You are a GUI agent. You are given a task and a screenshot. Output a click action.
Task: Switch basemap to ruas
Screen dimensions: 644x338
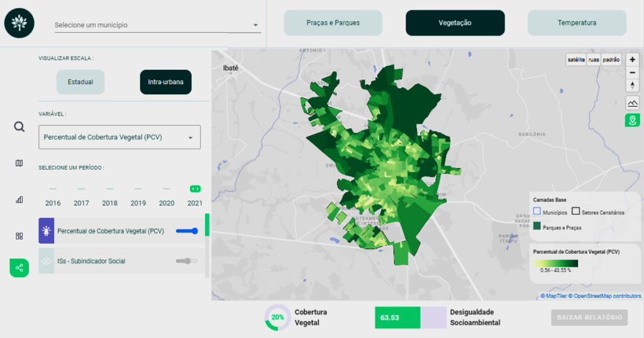pyautogui.click(x=594, y=60)
